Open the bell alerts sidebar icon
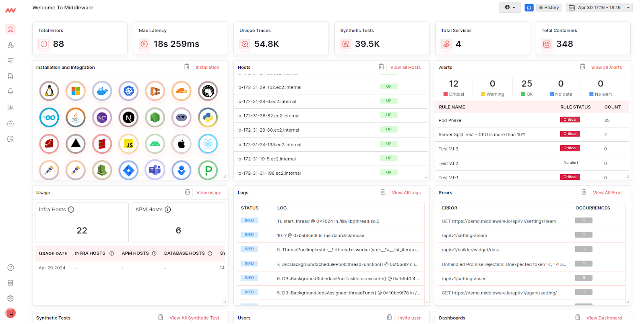644x324 pixels. tap(10, 91)
